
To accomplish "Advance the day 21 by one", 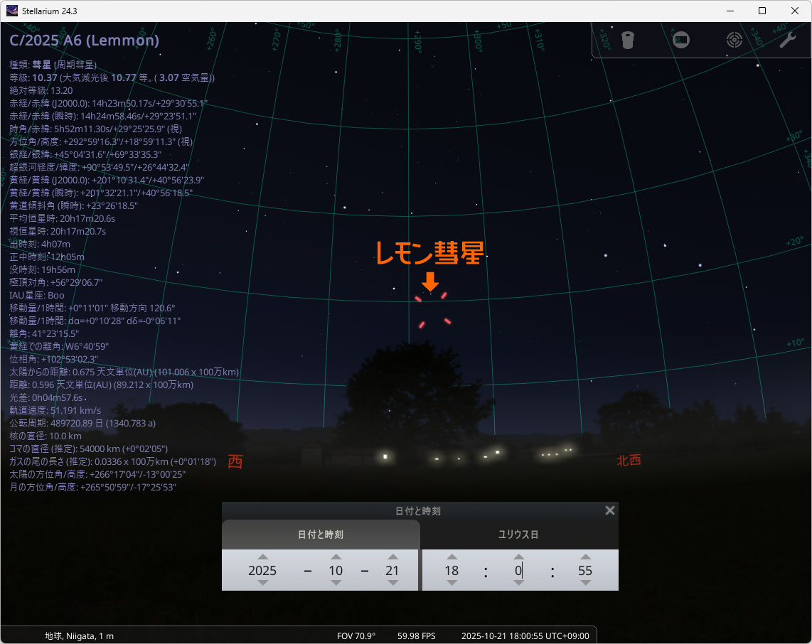I will pyautogui.click(x=392, y=557).
